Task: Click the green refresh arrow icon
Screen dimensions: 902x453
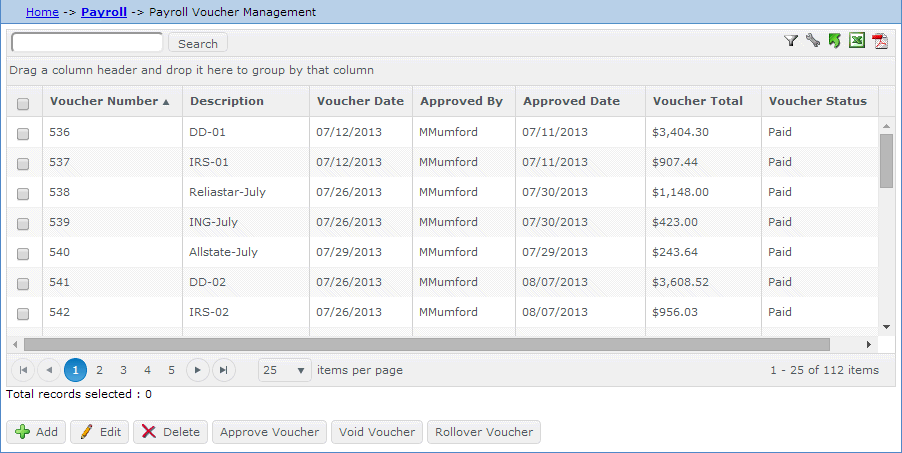Action: coord(834,41)
